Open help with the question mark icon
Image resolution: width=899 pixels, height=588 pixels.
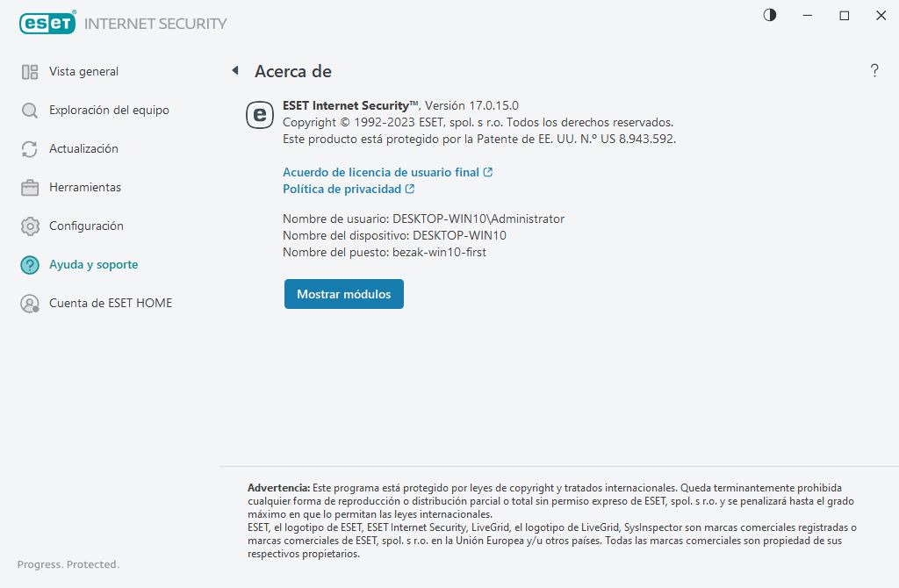pos(874,71)
